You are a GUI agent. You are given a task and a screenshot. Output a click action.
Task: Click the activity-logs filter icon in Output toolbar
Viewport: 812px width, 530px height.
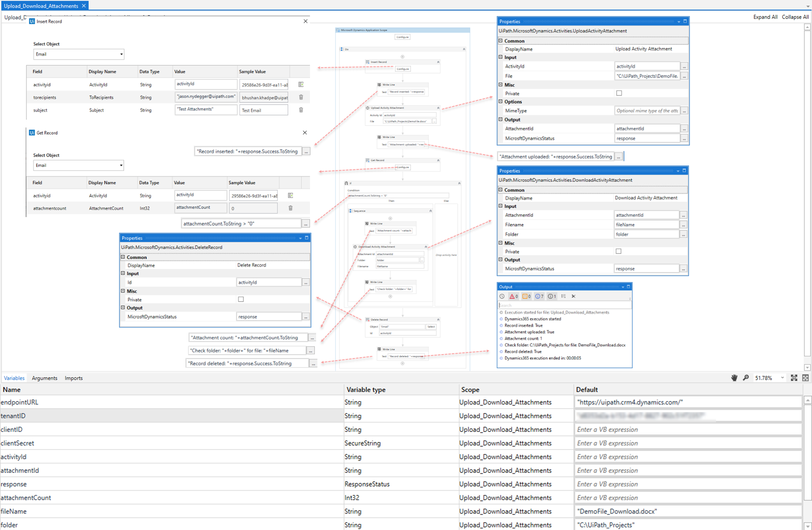pyautogui.click(x=563, y=296)
